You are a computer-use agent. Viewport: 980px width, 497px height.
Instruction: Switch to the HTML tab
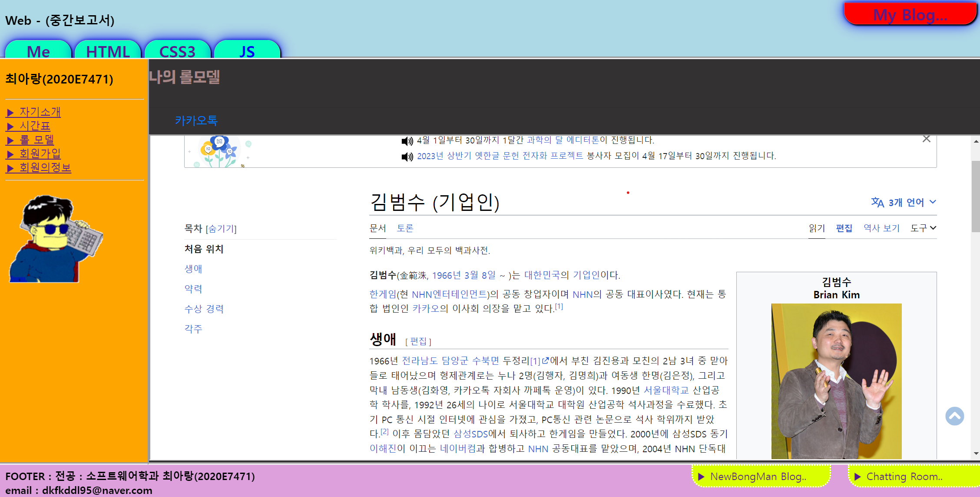[x=108, y=51]
